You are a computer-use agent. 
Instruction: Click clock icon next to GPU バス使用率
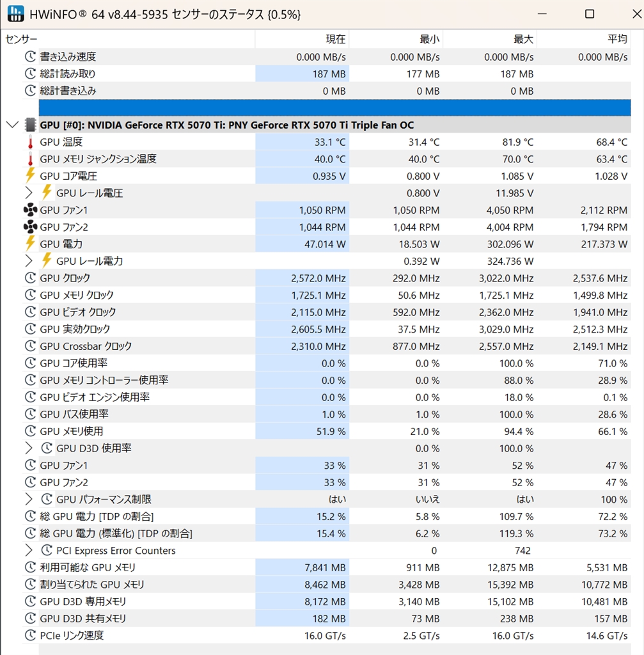click(30, 414)
